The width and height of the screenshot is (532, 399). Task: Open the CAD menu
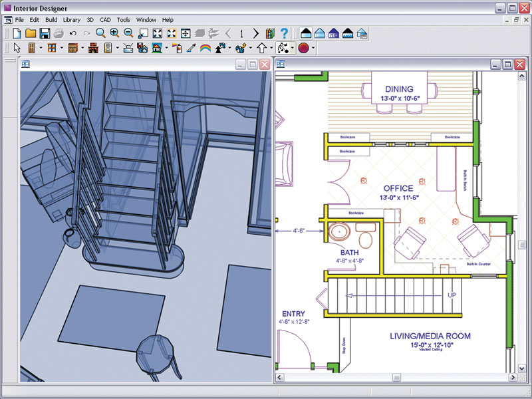point(105,20)
